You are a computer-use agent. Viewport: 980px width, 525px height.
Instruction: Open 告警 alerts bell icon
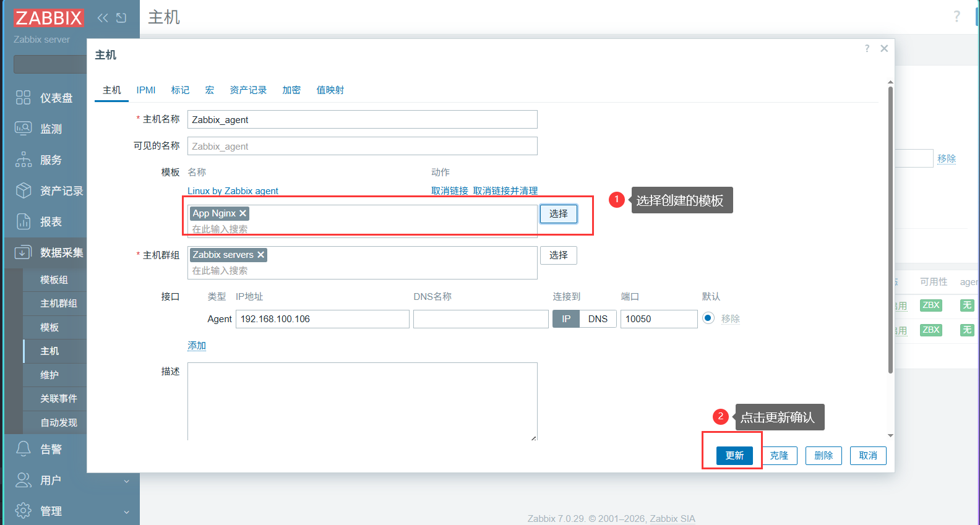pos(24,449)
